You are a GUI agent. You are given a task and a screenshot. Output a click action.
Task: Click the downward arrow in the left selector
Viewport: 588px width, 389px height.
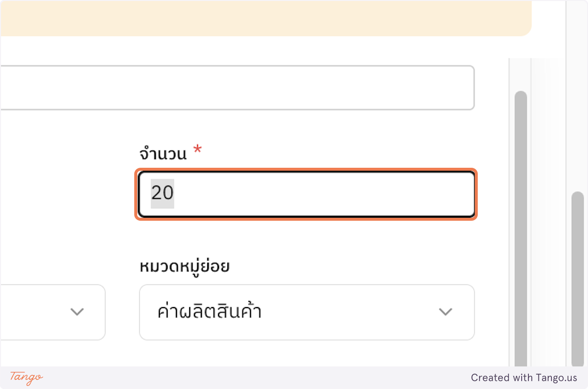(76, 312)
